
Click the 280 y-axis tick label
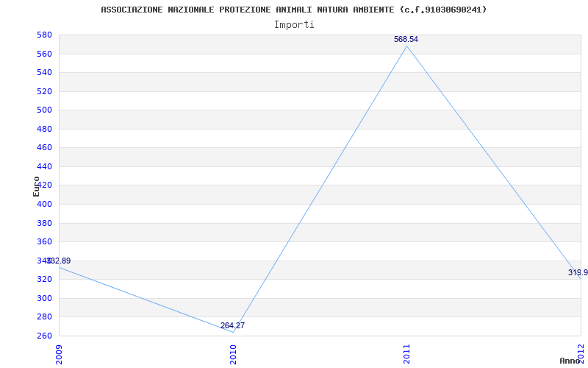click(44, 317)
